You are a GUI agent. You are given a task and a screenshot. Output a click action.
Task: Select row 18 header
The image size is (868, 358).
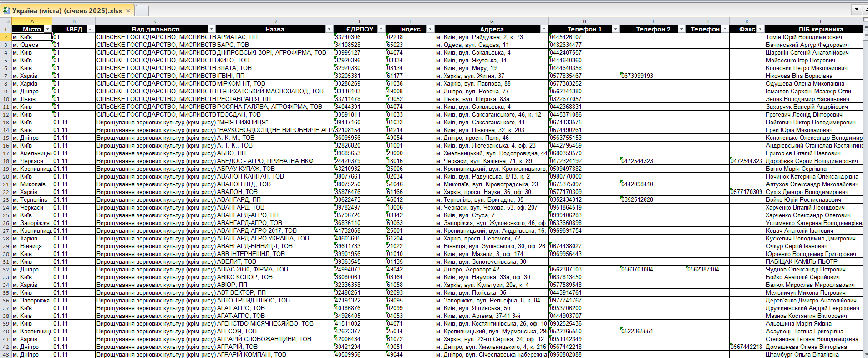click(x=6, y=161)
